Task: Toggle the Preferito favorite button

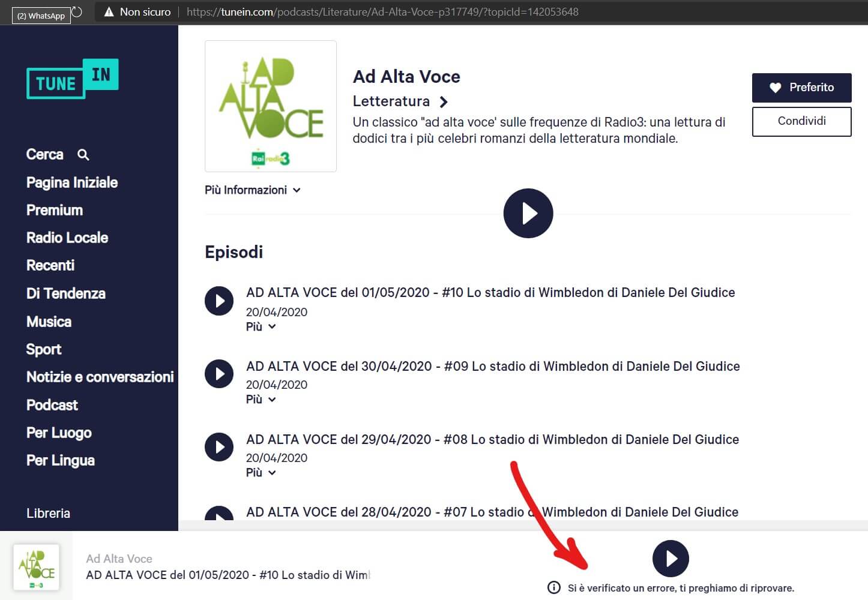Action: tap(801, 88)
